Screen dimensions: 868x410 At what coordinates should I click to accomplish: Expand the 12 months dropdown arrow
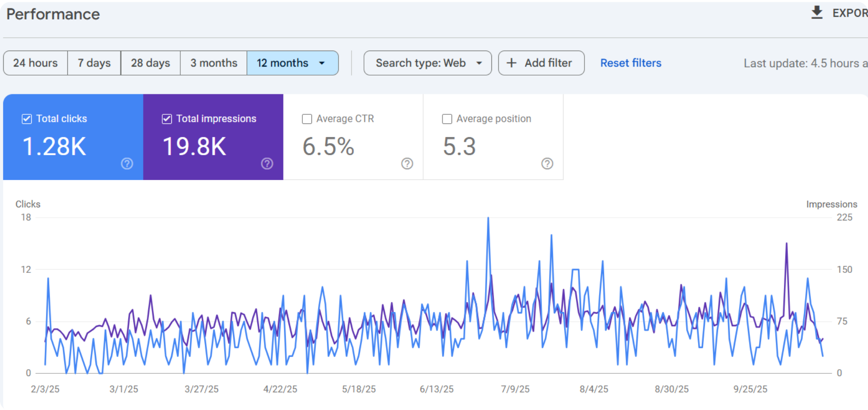pos(322,63)
